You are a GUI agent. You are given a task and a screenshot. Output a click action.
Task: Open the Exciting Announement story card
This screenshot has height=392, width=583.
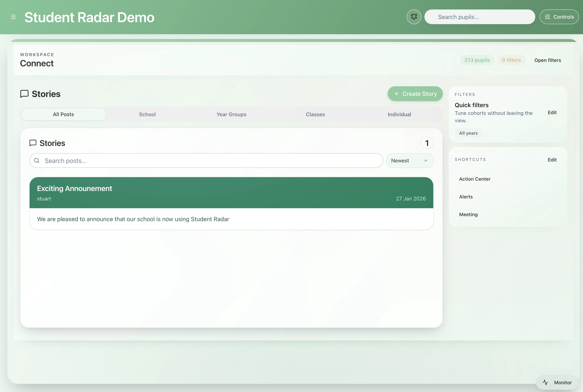click(x=231, y=192)
